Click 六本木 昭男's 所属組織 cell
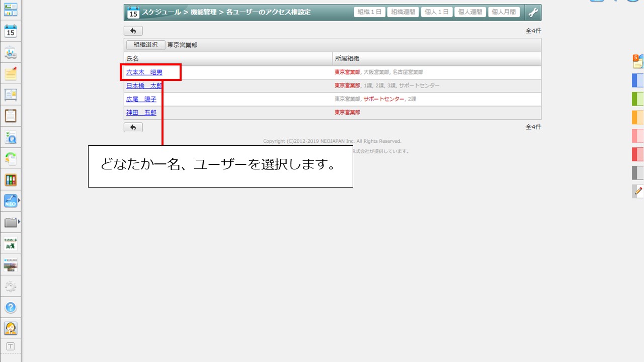Screen dimensions: 644x362 437,72
